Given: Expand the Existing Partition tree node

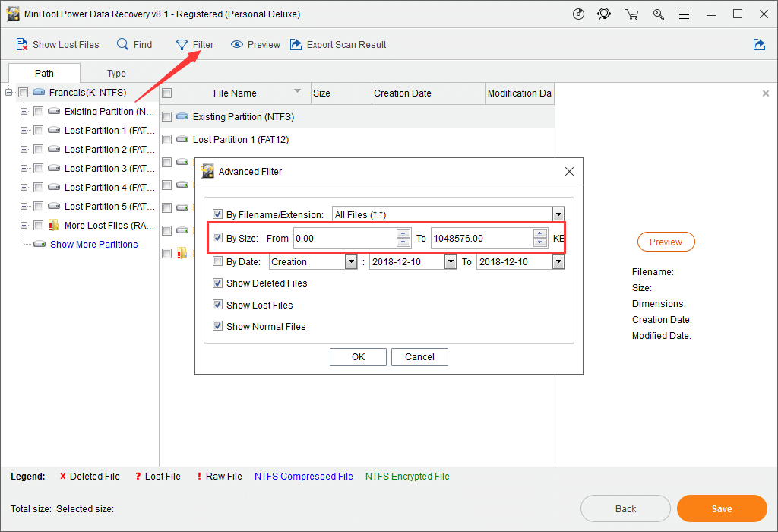Looking at the screenshot, I should pyautogui.click(x=24, y=111).
